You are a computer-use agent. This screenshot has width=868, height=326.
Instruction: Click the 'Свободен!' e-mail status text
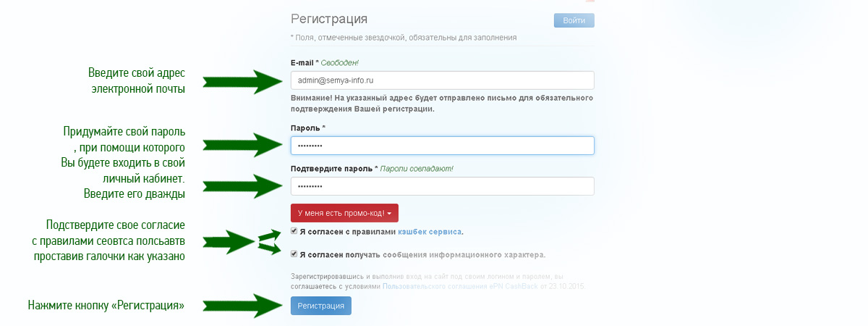[x=340, y=63]
